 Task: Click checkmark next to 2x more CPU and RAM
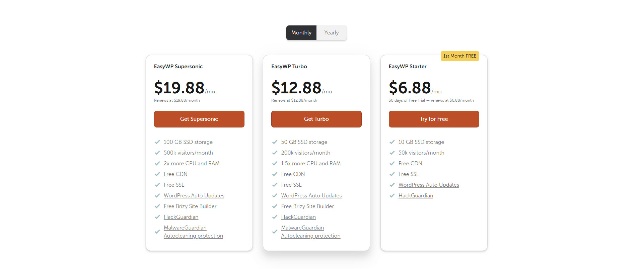pyautogui.click(x=157, y=164)
